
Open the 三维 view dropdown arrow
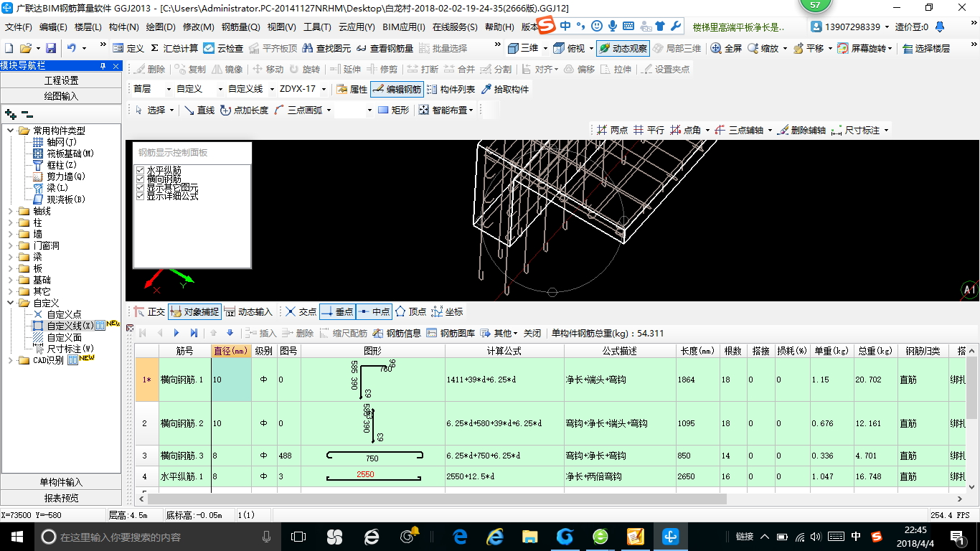click(x=545, y=48)
